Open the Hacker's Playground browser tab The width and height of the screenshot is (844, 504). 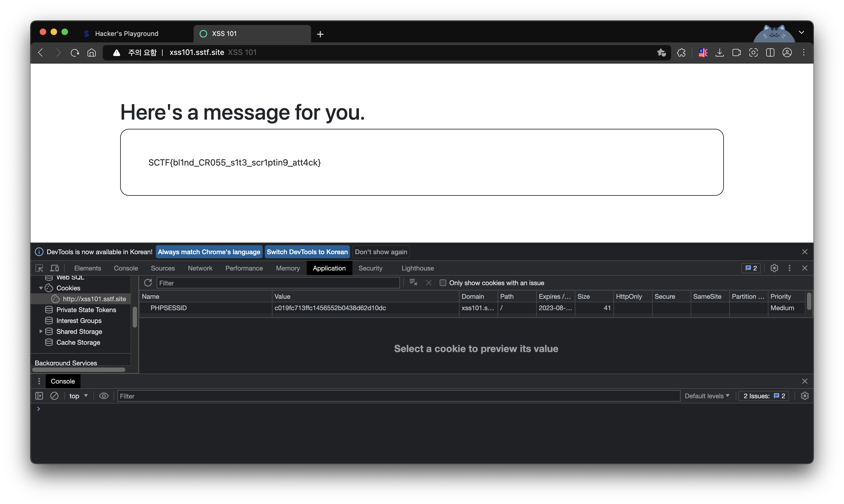[x=126, y=34]
